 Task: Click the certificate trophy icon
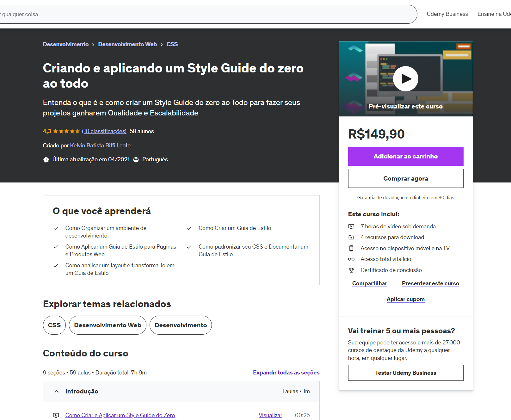(x=351, y=270)
